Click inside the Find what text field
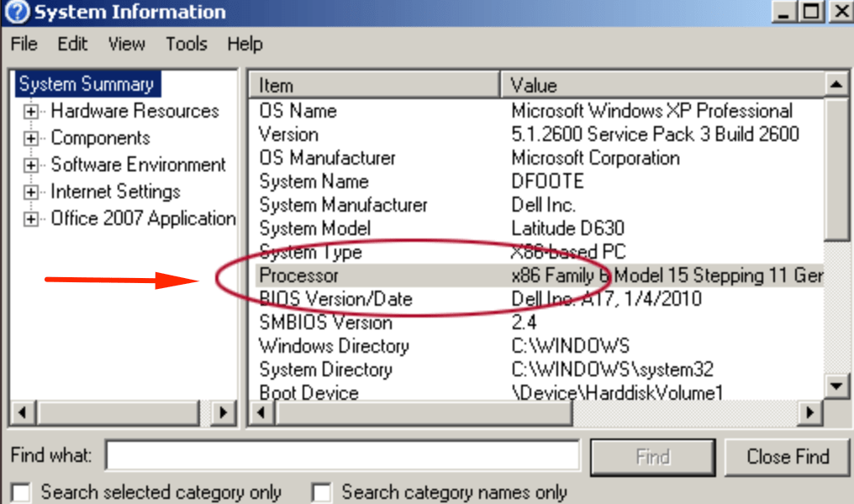The width and height of the screenshot is (854, 504). pos(342,456)
